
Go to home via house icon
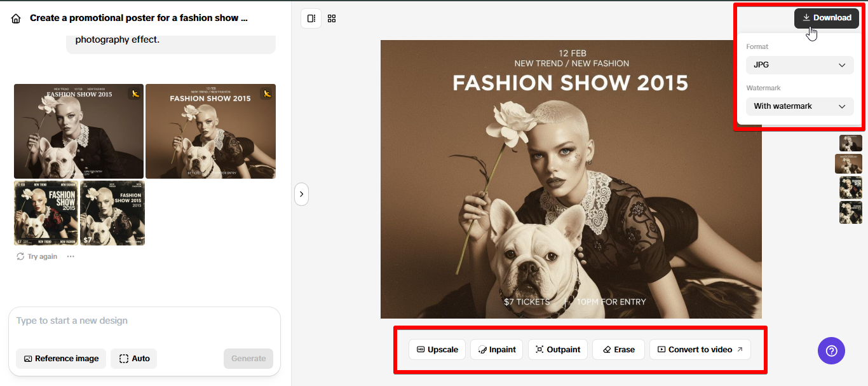click(16, 18)
